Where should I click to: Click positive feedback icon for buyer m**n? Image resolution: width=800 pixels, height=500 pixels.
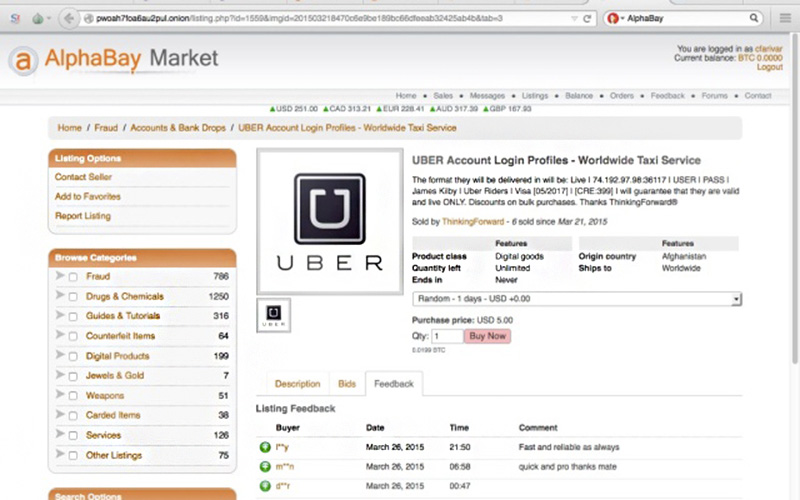tap(265, 467)
